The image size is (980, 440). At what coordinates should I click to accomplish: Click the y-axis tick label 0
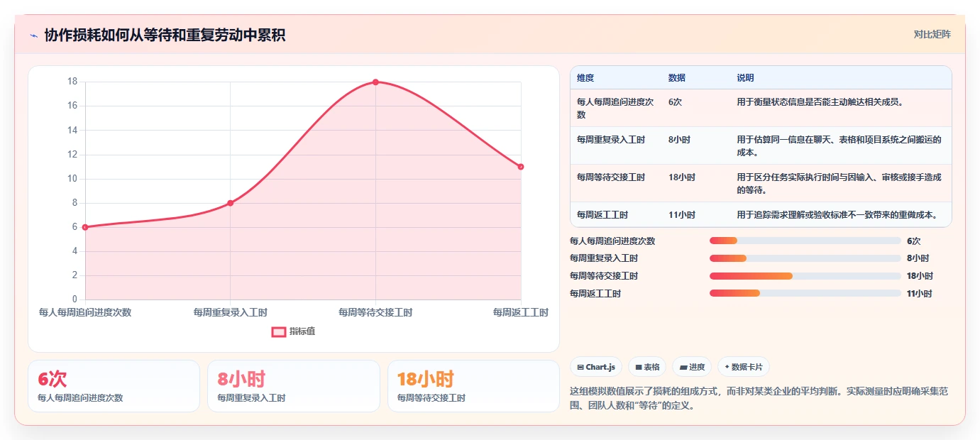coord(75,299)
